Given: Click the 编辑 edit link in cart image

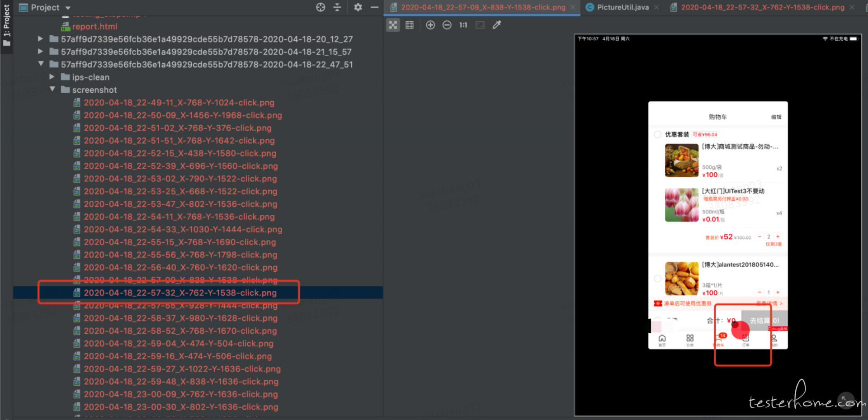Looking at the screenshot, I should (x=776, y=117).
